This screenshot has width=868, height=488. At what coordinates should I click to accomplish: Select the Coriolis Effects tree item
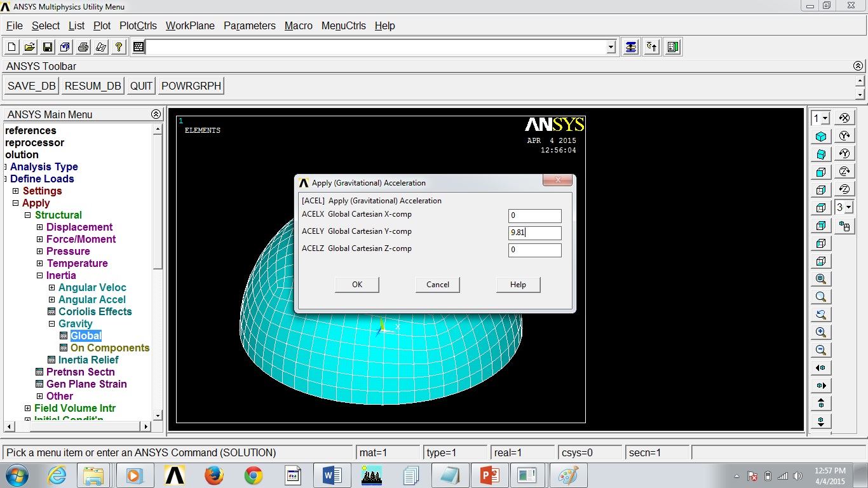click(95, 311)
